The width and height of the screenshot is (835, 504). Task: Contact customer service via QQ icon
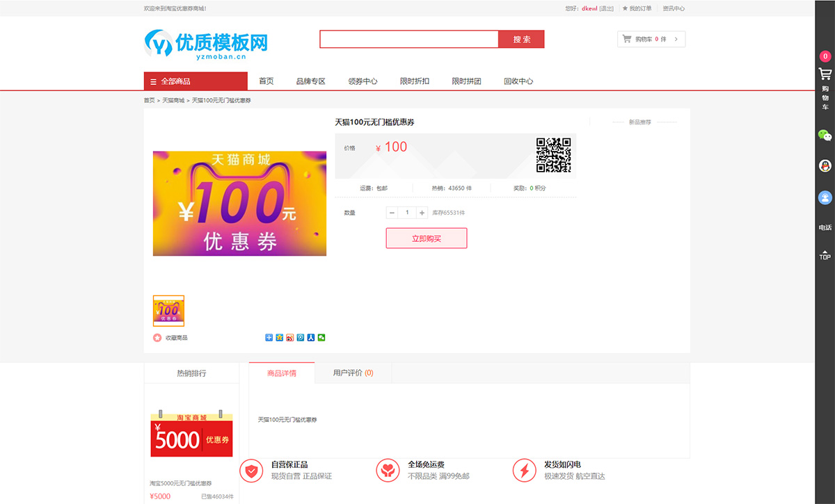[x=825, y=165]
